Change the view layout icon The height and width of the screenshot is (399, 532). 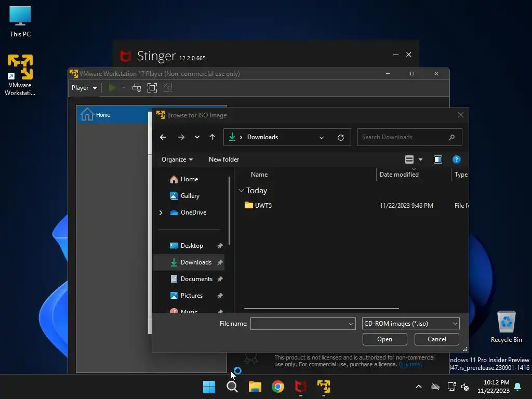[409, 159]
